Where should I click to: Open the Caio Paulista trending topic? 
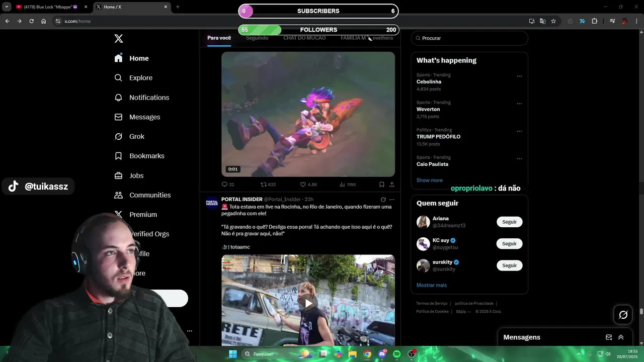432,164
